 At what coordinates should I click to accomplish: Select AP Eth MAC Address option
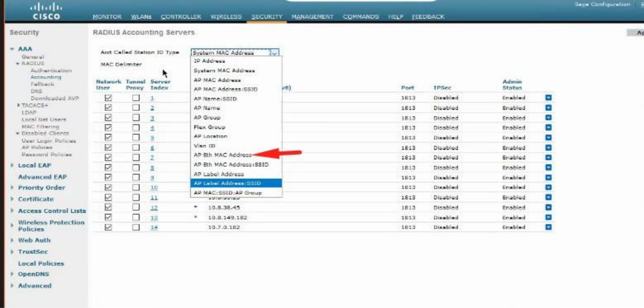[x=223, y=155]
